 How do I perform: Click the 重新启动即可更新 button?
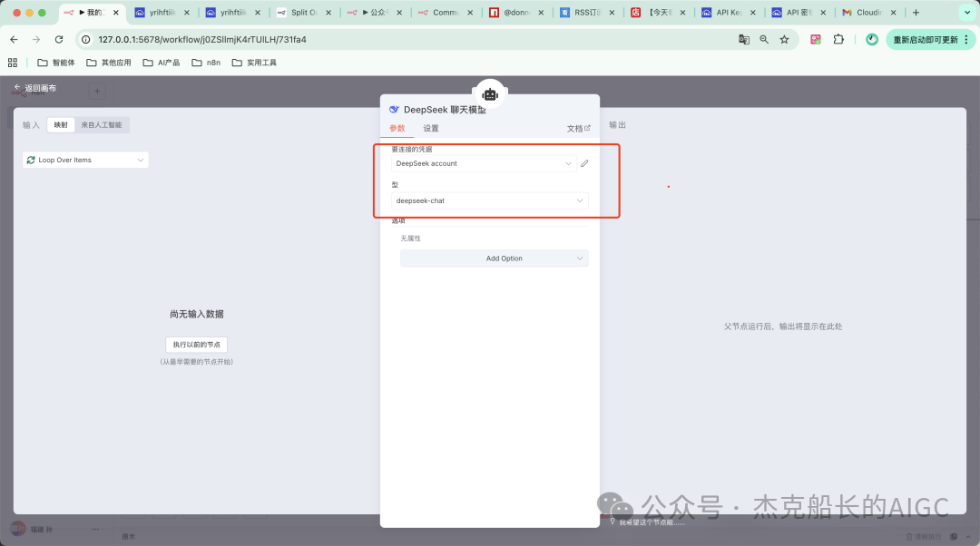click(x=931, y=39)
